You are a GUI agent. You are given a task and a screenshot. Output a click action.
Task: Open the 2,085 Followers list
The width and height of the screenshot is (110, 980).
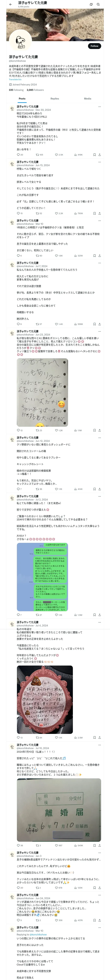pyautogui.click(x=35, y=90)
